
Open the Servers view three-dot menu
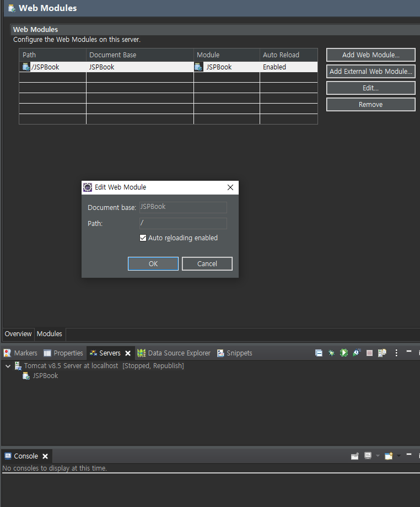tap(396, 353)
